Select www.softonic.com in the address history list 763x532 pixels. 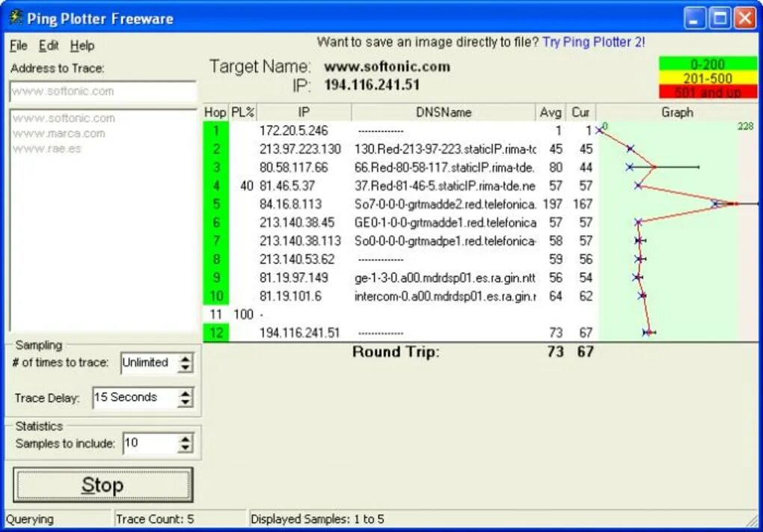[x=64, y=117]
